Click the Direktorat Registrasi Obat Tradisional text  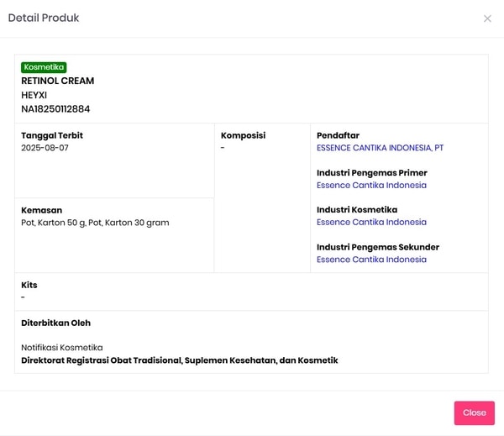[x=179, y=360]
